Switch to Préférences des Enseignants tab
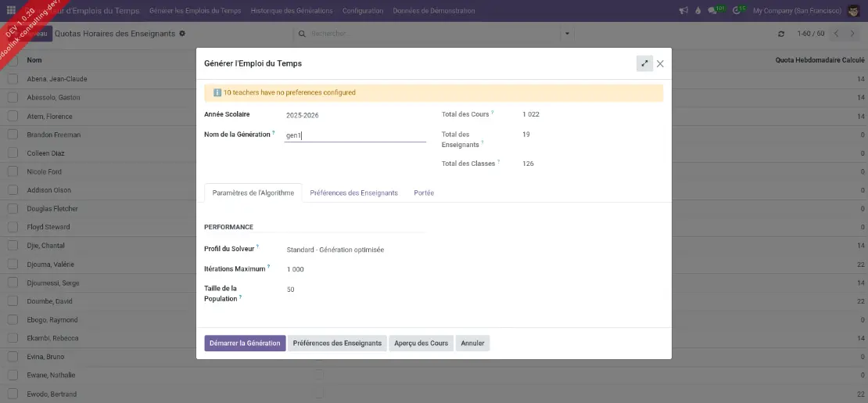The image size is (868, 403). coord(353,193)
